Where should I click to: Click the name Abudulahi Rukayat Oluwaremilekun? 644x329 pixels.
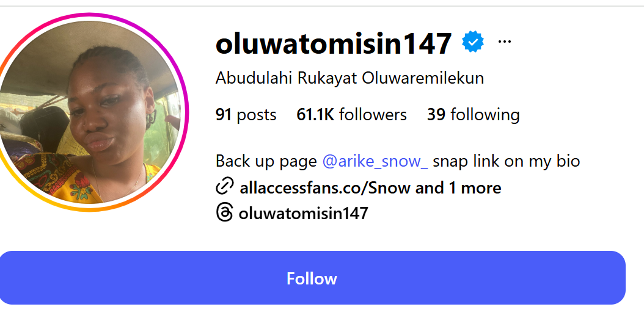point(349,78)
